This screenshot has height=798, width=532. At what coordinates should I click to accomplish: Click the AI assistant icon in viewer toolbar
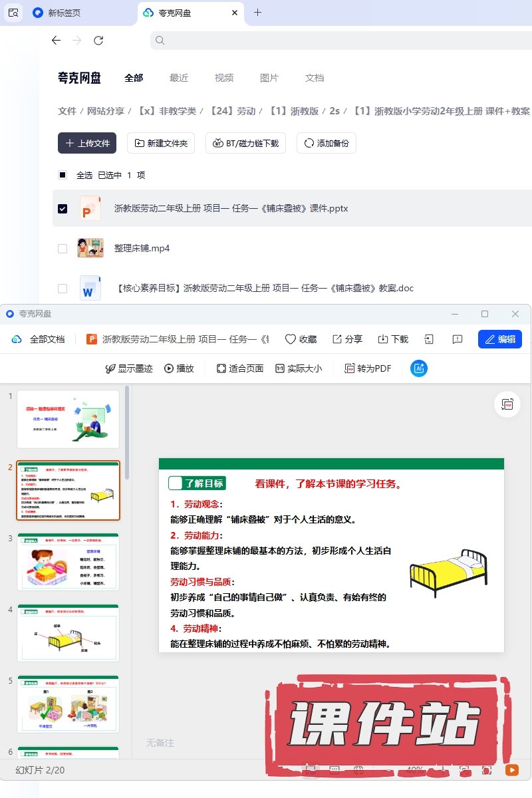[x=419, y=368]
